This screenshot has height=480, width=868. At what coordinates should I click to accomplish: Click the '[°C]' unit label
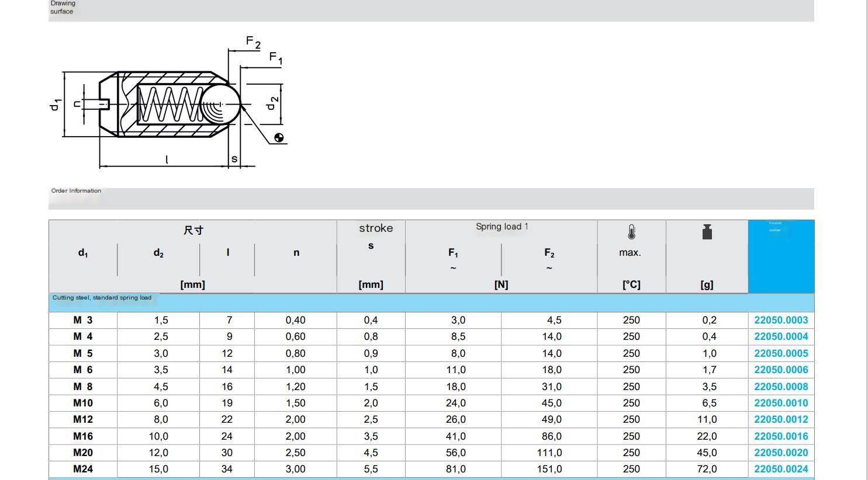[x=631, y=285]
